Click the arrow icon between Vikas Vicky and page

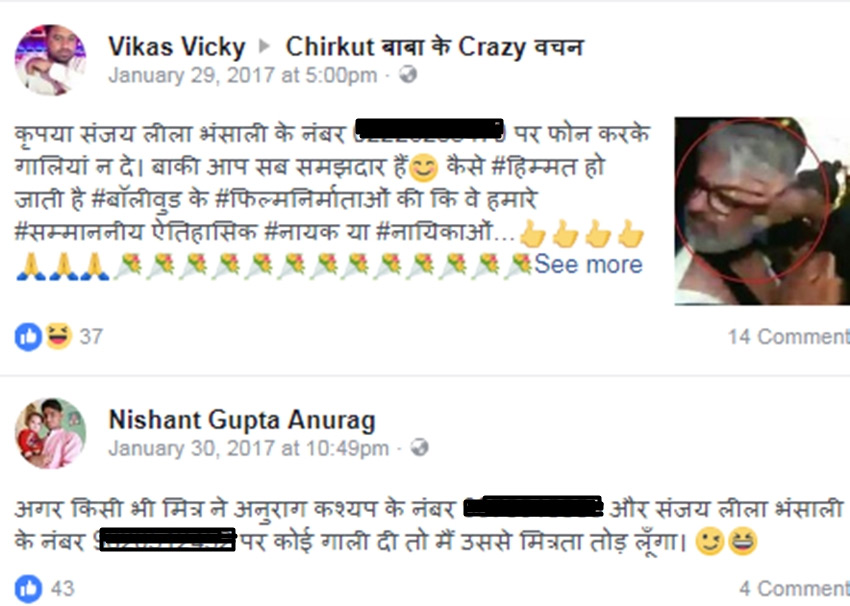click(x=265, y=46)
